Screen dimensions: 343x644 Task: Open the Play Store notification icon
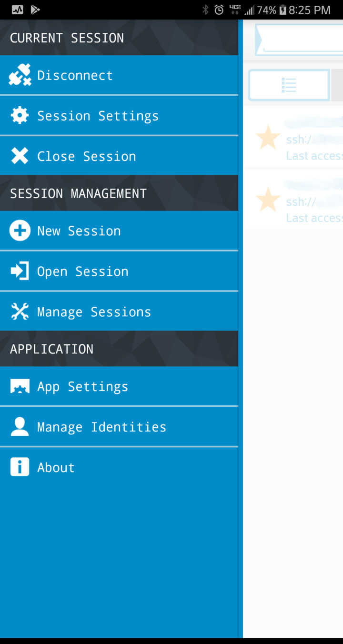tap(35, 10)
